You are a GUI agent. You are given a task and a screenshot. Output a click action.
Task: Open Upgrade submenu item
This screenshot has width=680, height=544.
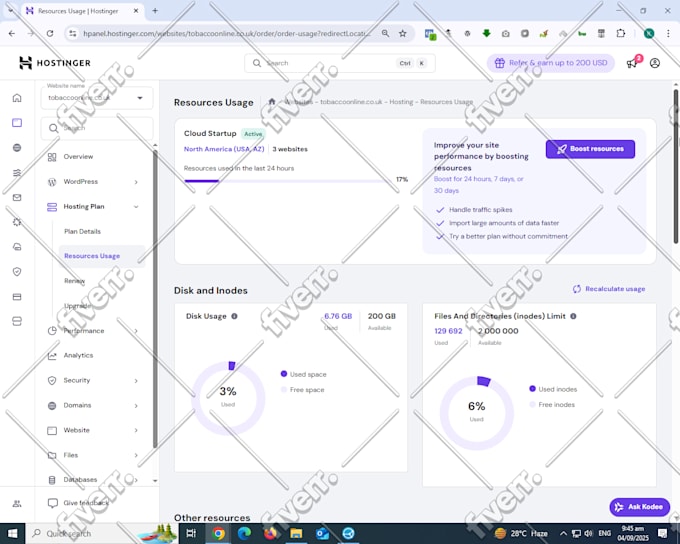tap(77, 306)
